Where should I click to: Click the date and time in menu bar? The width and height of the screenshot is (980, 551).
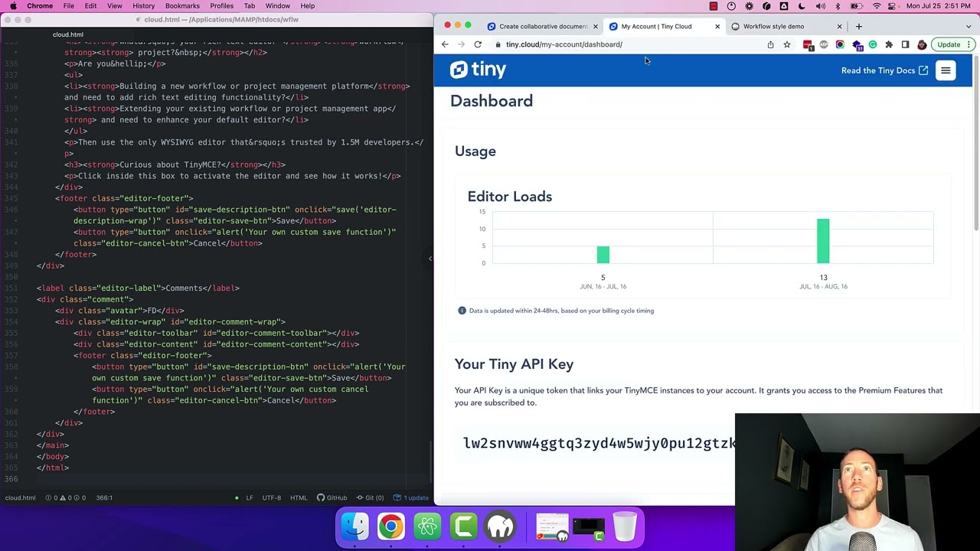click(939, 6)
